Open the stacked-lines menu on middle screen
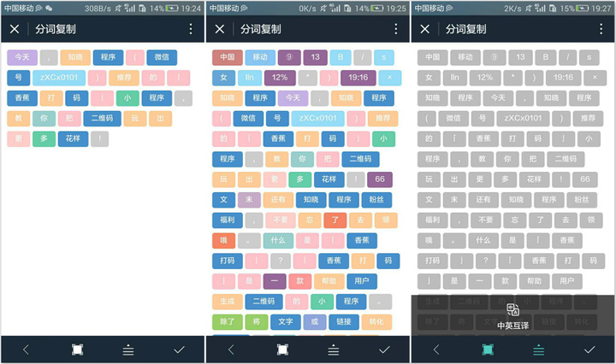Image resolution: width=616 pixels, height=364 pixels. pyautogui.click(x=333, y=349)
